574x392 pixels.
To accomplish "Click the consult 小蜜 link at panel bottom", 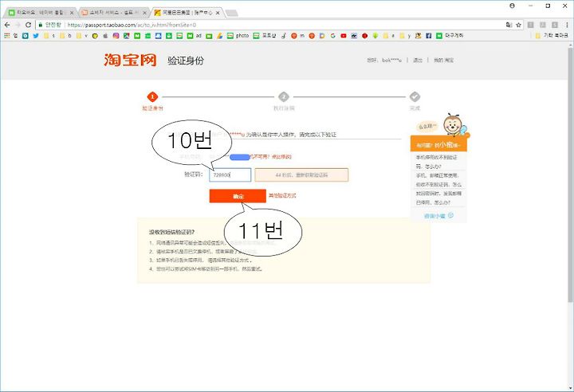I will click(x=438, y=216).
